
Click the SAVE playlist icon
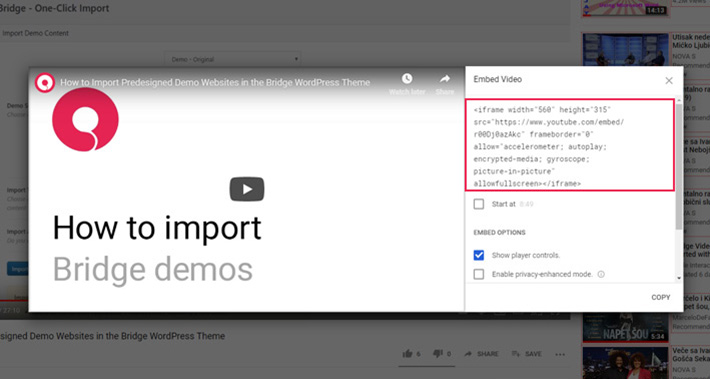click(x=516, y=354)
